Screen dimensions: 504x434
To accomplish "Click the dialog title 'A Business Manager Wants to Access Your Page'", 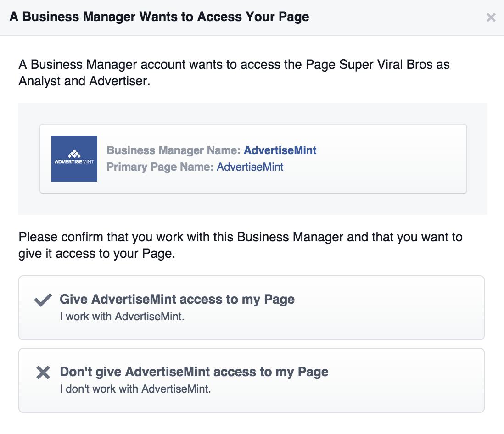I will tap(159, 17).
